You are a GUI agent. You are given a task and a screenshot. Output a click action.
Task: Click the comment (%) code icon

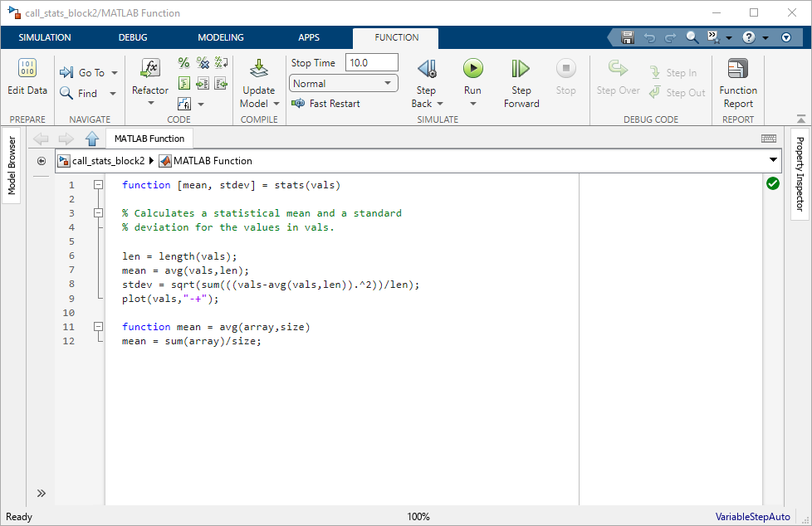pyautogui.click(x=183, y=63)
